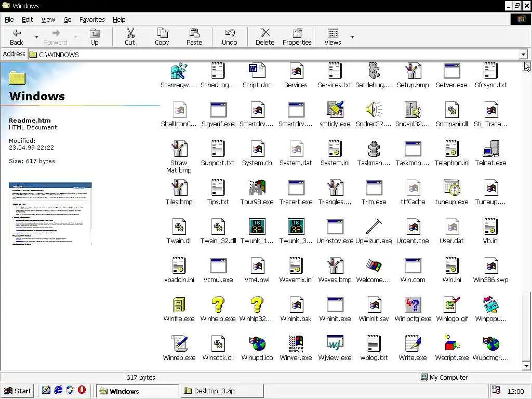Click the Back toolbar button
Viewport: 532px width, 399px height.
click(16, 37)
